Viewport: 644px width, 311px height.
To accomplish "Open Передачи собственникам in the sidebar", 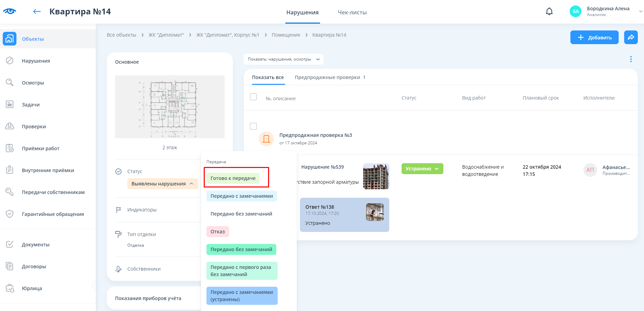I will click(53, 192).
